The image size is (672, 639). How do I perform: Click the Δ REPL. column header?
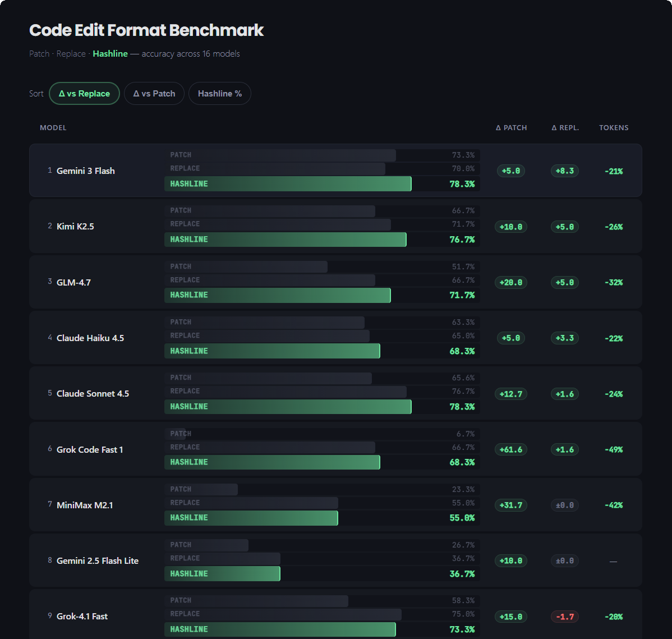565,128
